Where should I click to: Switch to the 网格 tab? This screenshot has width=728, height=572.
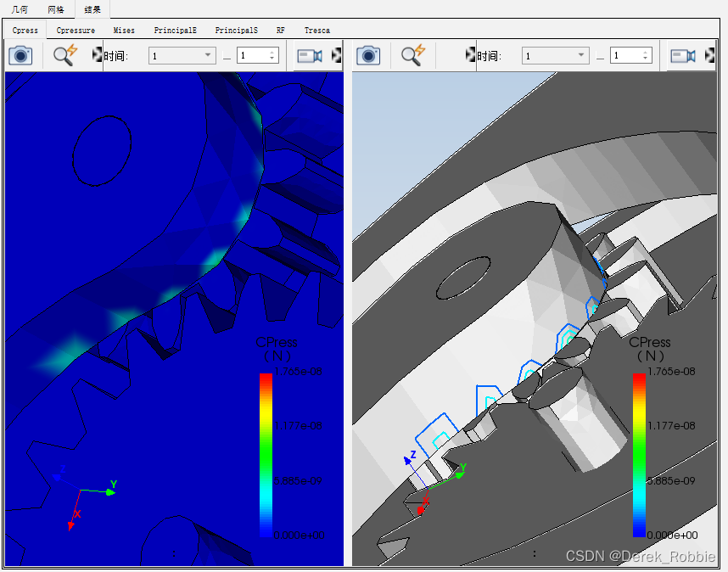coord(56,9)
